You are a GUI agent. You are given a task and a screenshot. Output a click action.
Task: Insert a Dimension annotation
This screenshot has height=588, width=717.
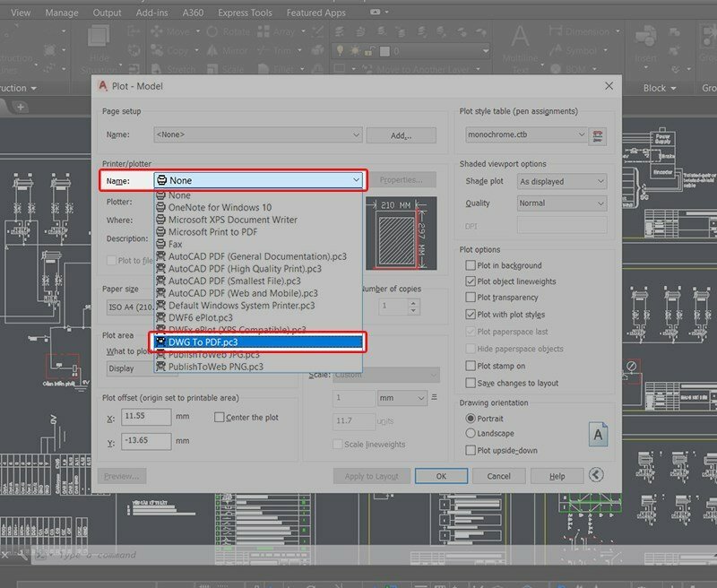tap(590, 30)
